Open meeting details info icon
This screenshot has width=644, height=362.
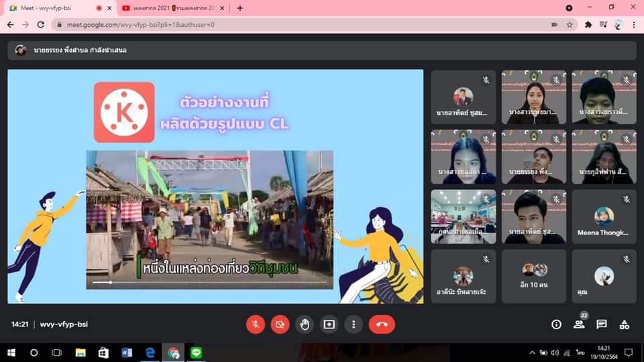(556, 324)
